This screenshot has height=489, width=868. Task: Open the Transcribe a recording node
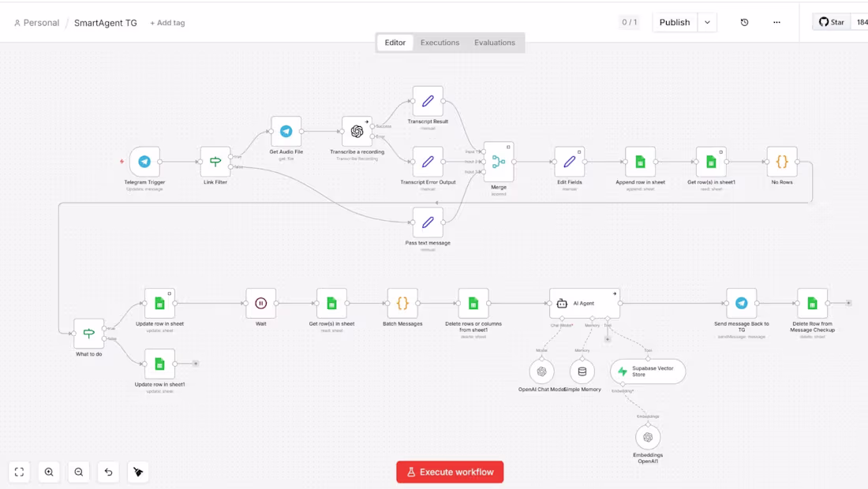[357, 131]
